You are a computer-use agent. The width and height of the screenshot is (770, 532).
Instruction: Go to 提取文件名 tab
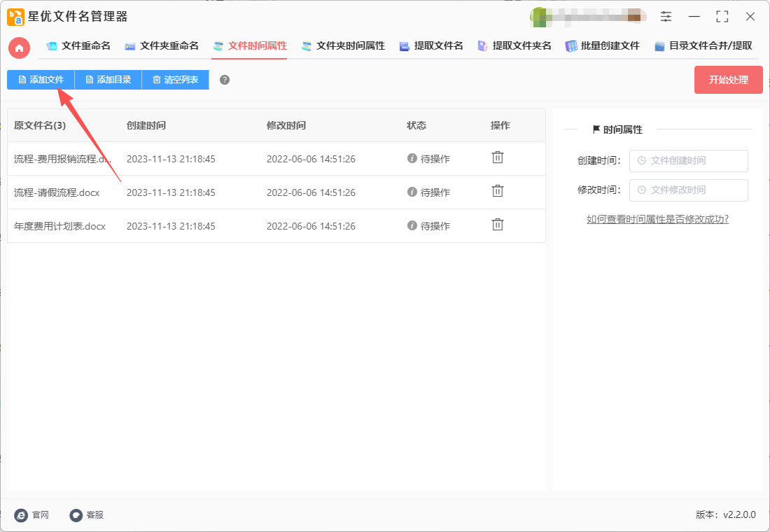point(431,46)
